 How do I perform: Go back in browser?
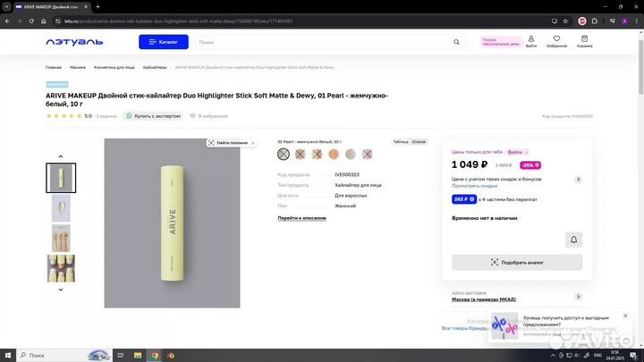(7, 21)
